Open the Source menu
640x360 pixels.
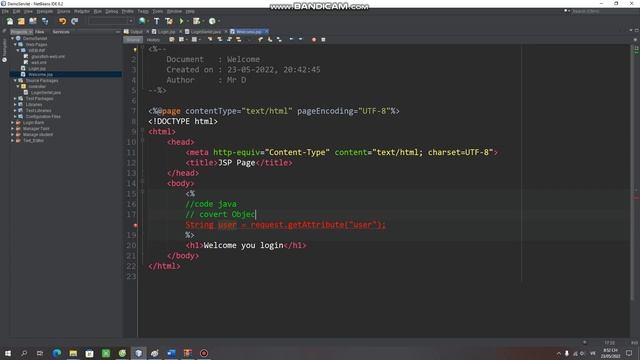(x=63, y=11)
